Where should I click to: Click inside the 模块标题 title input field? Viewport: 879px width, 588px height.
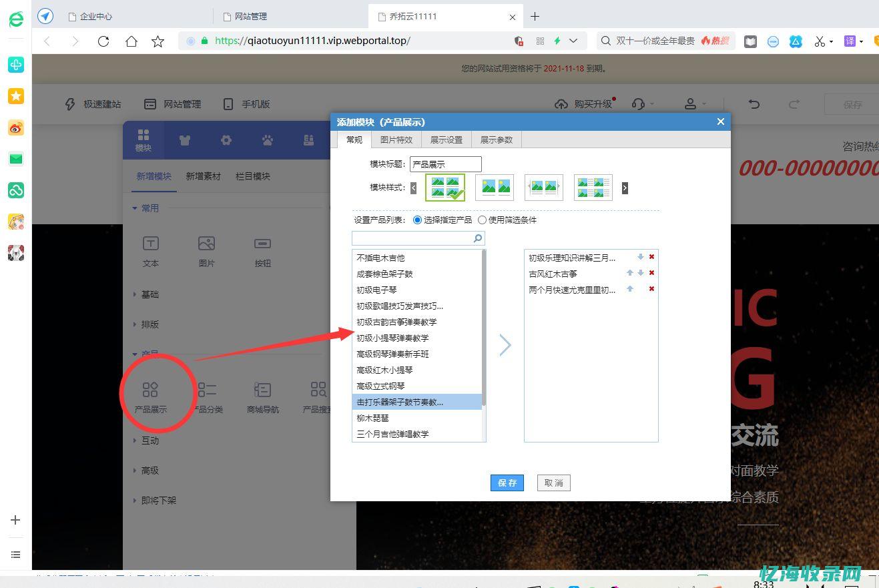445,164
